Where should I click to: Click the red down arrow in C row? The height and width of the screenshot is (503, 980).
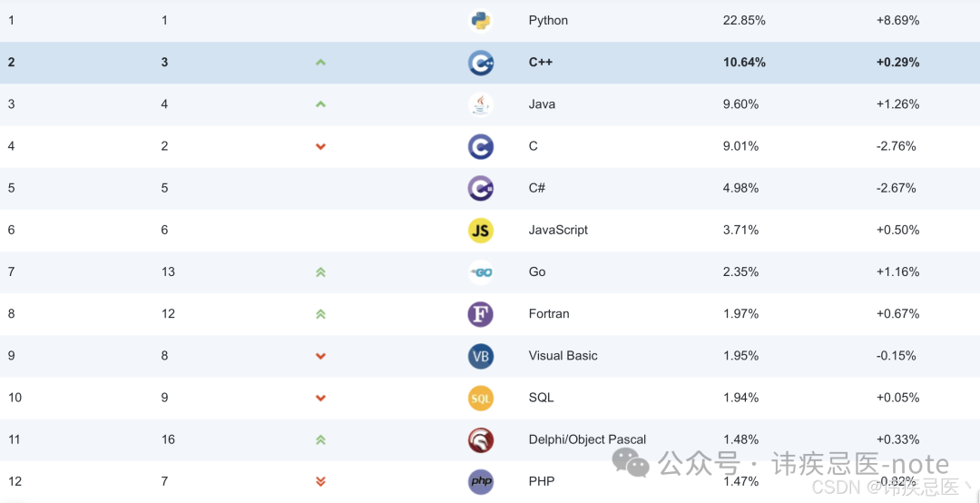(320, 146)
